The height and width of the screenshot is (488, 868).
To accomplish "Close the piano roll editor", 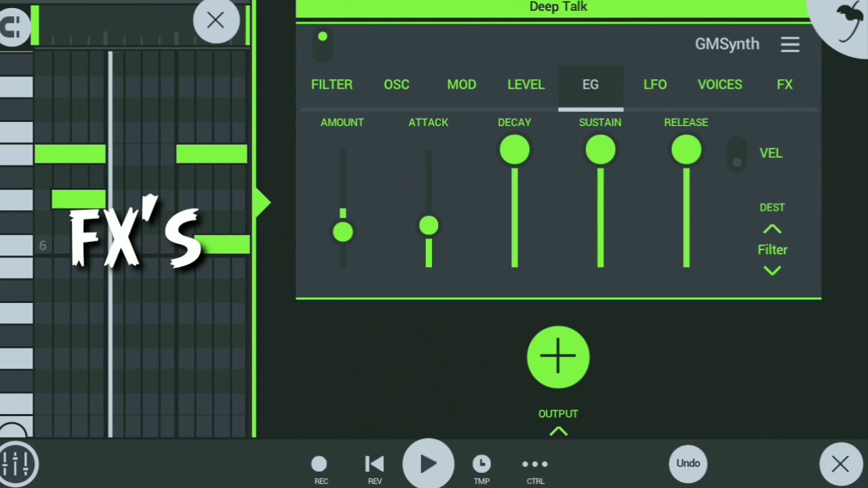I will coord(216,20).
